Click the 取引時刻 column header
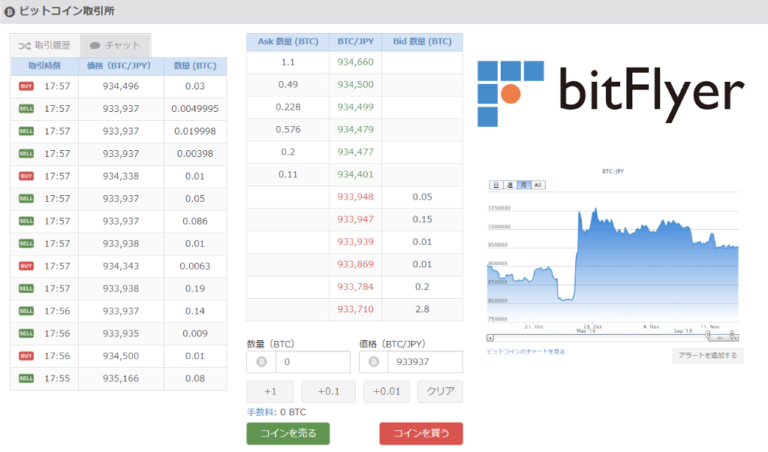This screenshot has height=452, width=768. point(45,66)
